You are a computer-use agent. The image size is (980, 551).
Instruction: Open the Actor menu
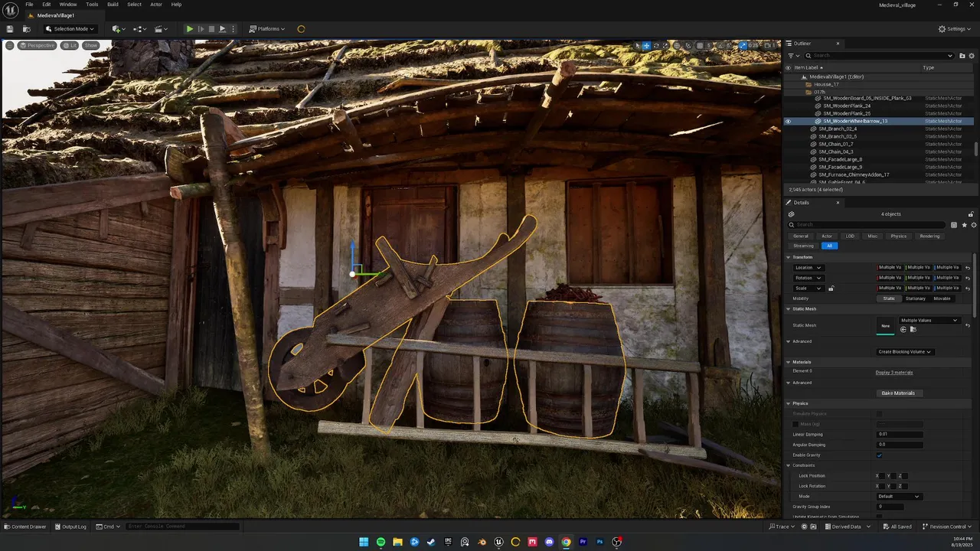click(x=156, y=5)
